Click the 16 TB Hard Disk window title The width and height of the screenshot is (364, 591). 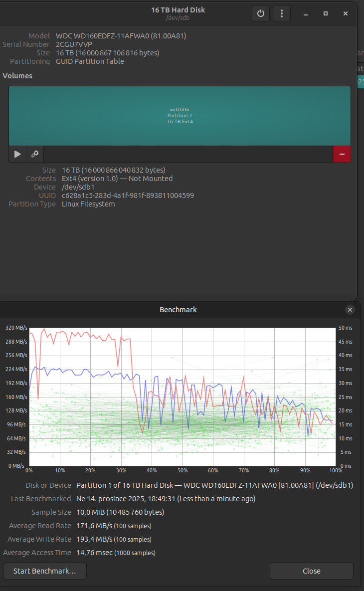[x=178, y=10]
